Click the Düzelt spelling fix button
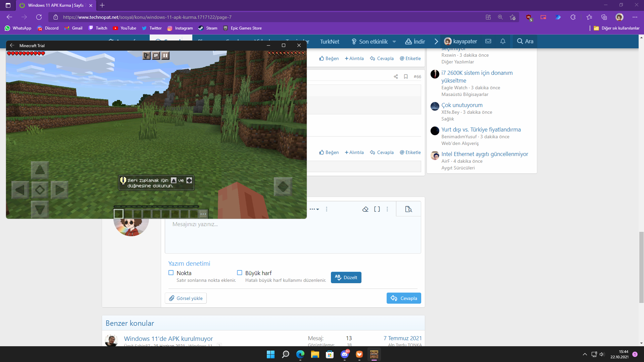The image size is (644, 362). click(x=346, y=277)
